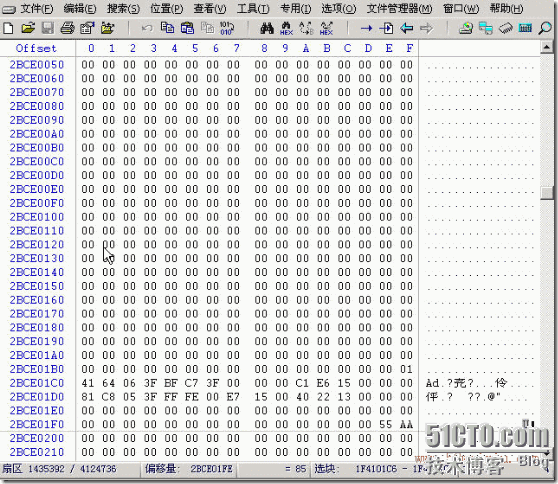558x484 pixels.
Task: Open the 选项(O) menu
Action: tap(339, 9)
